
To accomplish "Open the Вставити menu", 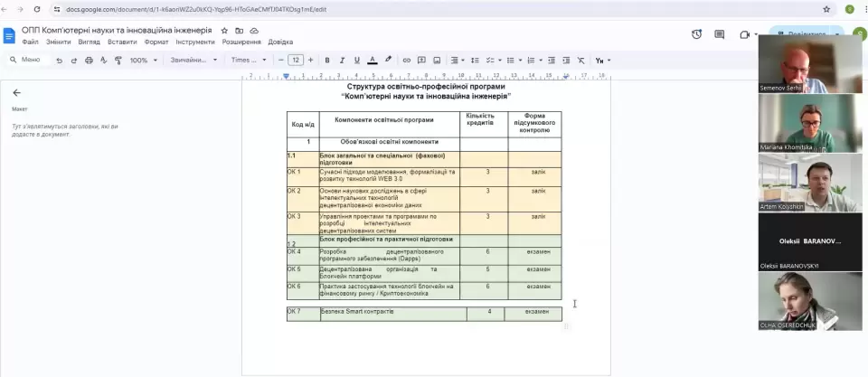I will [122, 42].
